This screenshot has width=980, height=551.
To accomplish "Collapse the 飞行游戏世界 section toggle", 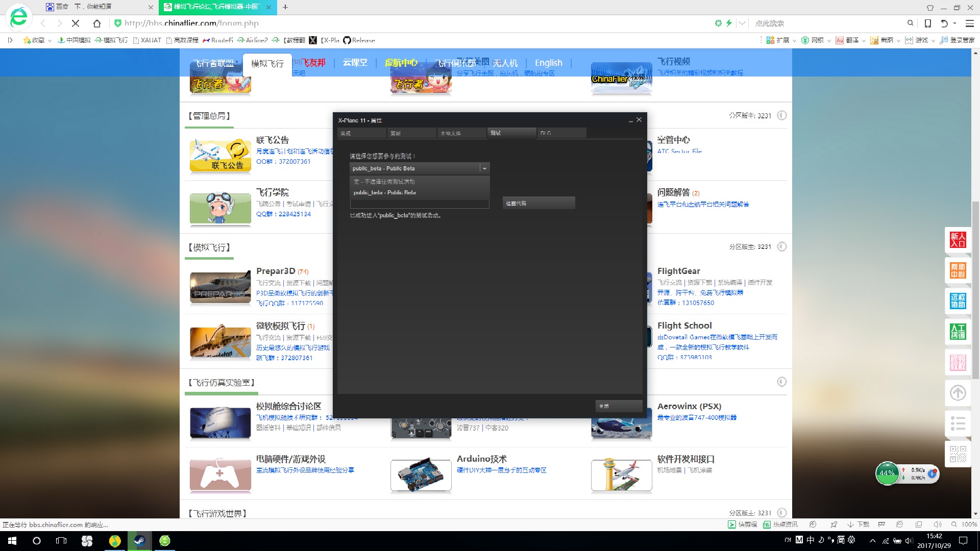I will [x=781, y=513].
